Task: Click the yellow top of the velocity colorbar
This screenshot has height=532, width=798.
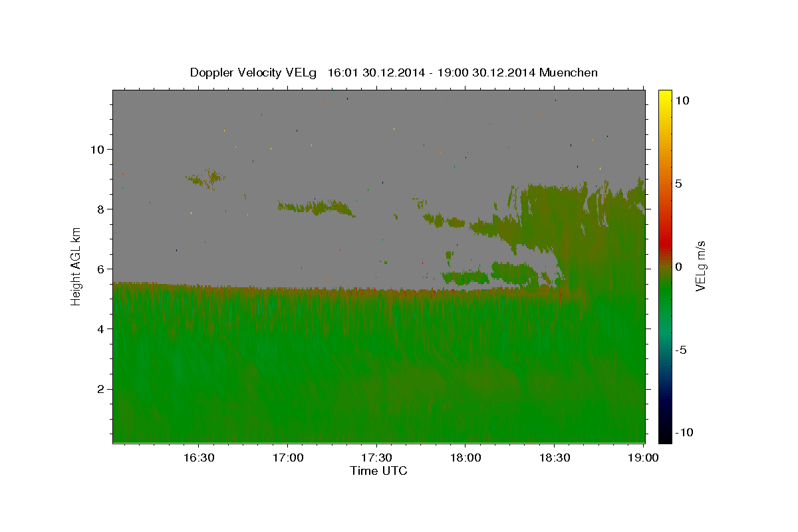Action: click(664, 96)
